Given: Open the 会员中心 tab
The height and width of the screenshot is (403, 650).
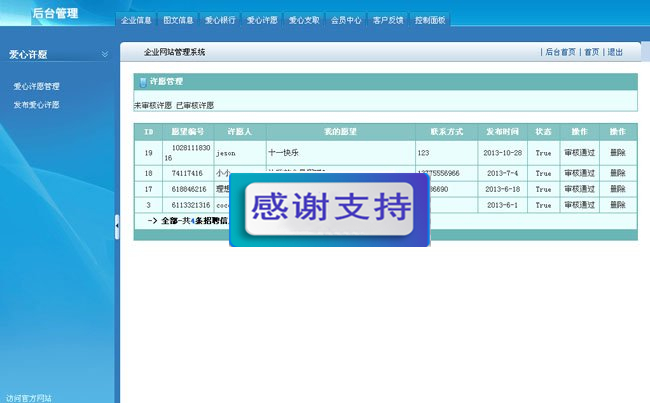Looking at the screenshot, I should coord(346,20).
